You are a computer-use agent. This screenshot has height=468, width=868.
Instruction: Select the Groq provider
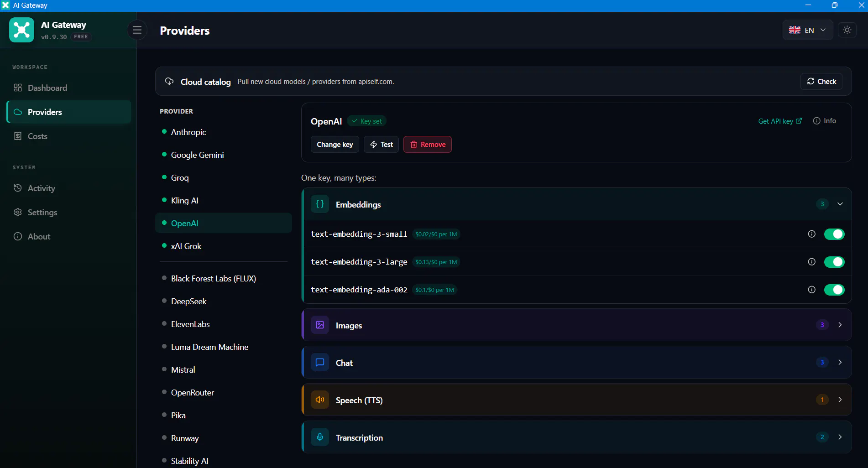point(224,177)
